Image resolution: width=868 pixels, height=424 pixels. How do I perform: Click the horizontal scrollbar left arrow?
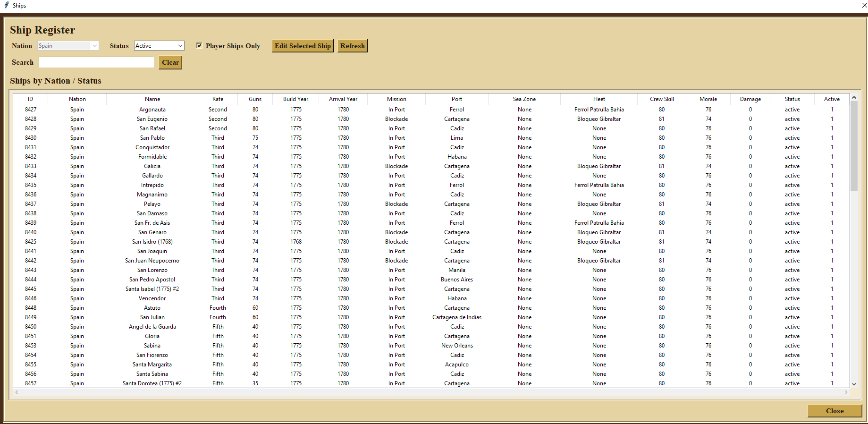pyautogui.click(x=17, y=392)
